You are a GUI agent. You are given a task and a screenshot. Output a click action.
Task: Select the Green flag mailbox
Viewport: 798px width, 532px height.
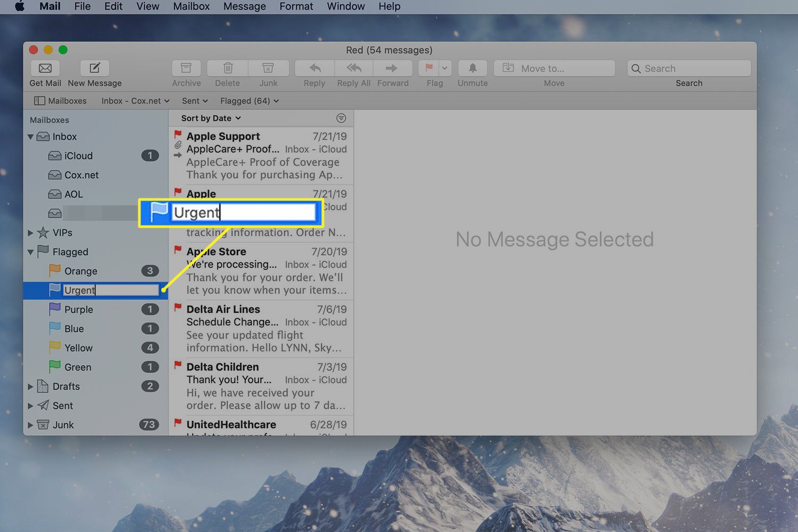tap(96, 367)
